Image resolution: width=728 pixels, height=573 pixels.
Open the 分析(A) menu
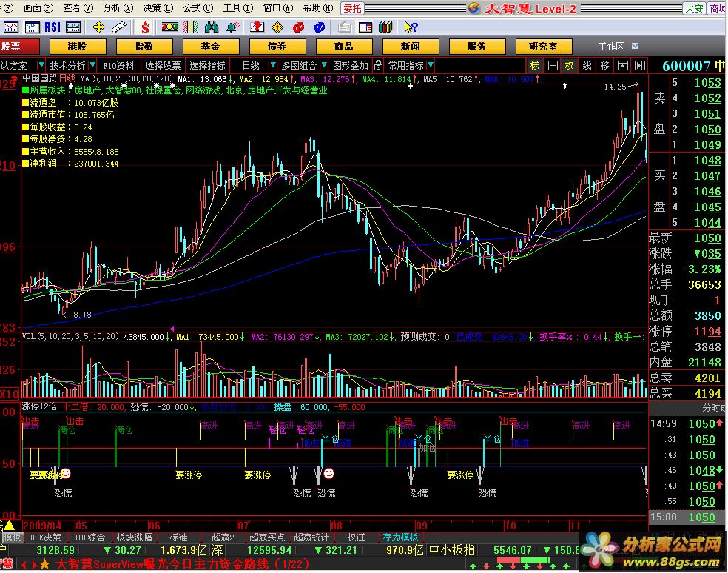click(118, 8)
